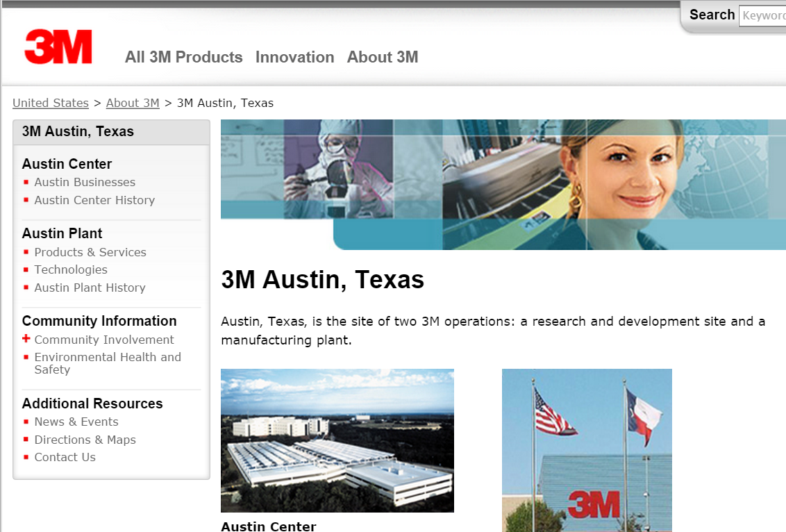Follow the About 3M breadcrumb link
Screen dimensions: 786x532
[133, 103]
